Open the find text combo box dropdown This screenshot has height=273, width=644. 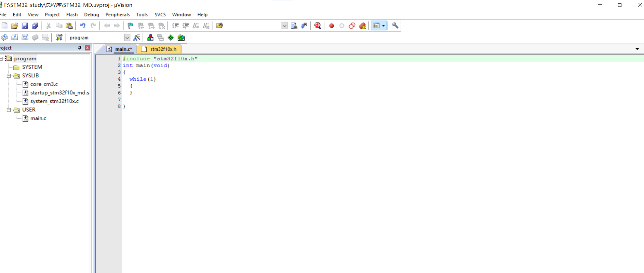coord(284,26)
